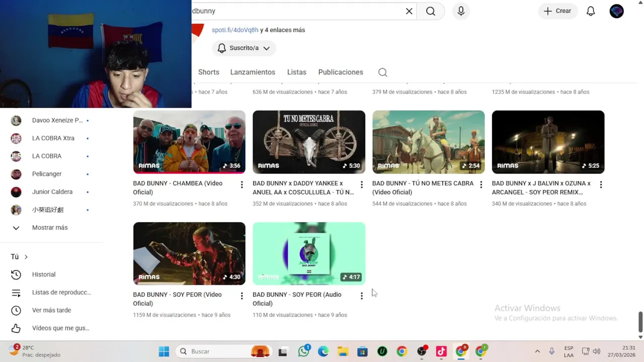
Task: Switch to the Publicaciones tab
Action: (341, 72)
